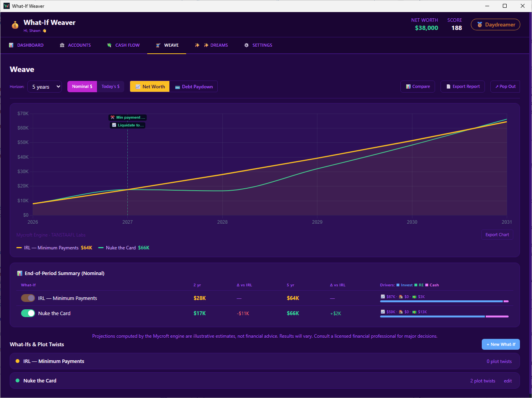Go to the Cash Flow tab
This screenshot has width=532, height=398.
[x=123, y=45]
